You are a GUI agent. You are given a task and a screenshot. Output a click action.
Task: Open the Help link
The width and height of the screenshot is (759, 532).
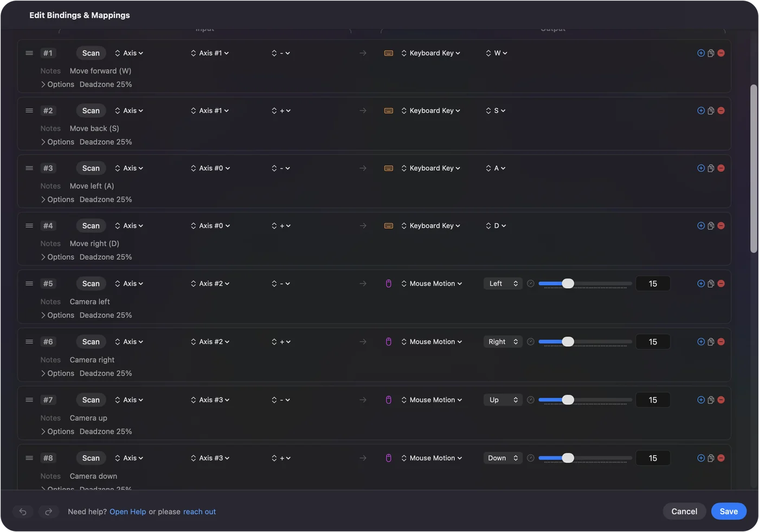click(x=128, y=511)
